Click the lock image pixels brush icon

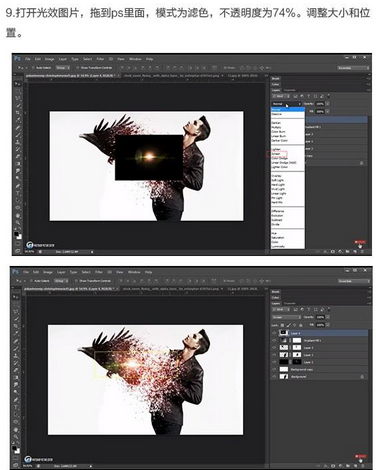point(289,325)
